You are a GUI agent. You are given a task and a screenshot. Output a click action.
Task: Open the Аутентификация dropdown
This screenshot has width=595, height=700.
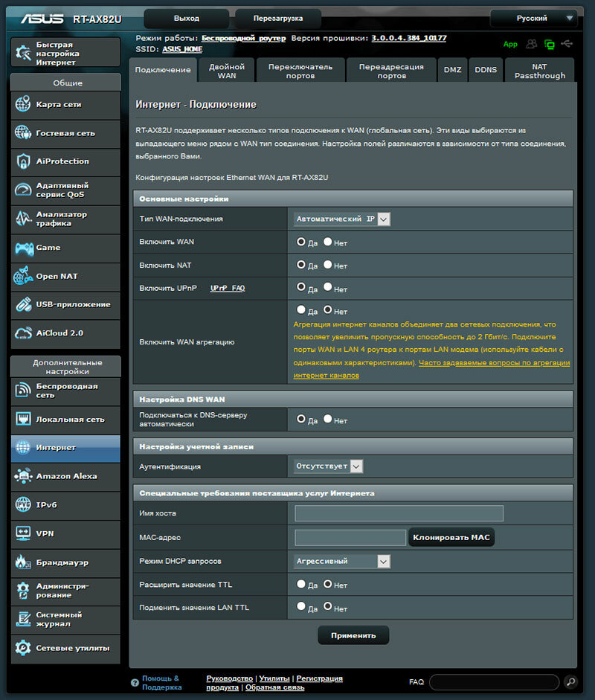coord(328,466)
